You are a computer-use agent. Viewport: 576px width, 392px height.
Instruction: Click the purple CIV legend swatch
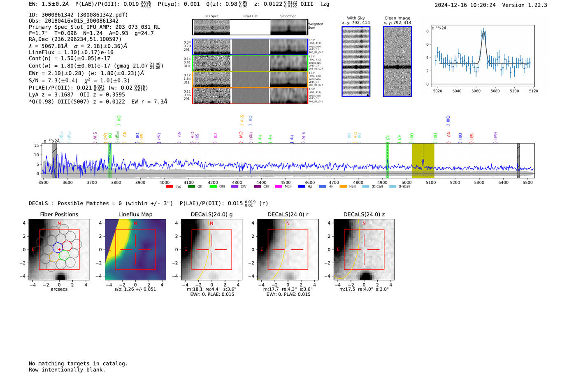point(235,187)
